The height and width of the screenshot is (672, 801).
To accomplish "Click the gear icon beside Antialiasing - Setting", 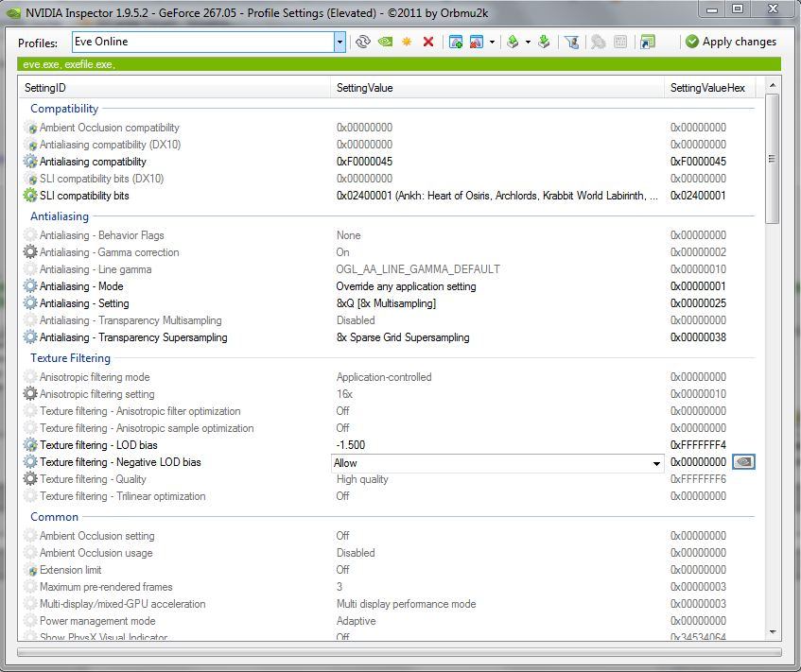I will pyautogui.click(x=30, y=303).
